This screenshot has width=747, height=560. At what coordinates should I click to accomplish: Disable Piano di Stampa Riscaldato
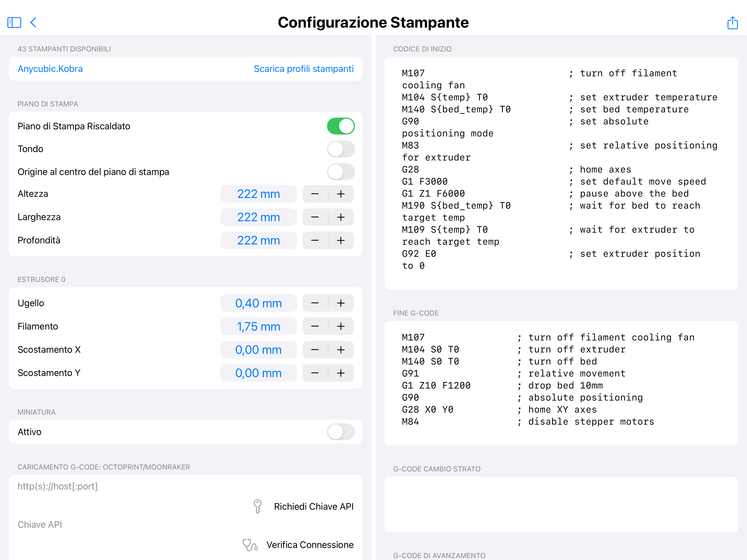pyautogui.click(x=341, y=126)
